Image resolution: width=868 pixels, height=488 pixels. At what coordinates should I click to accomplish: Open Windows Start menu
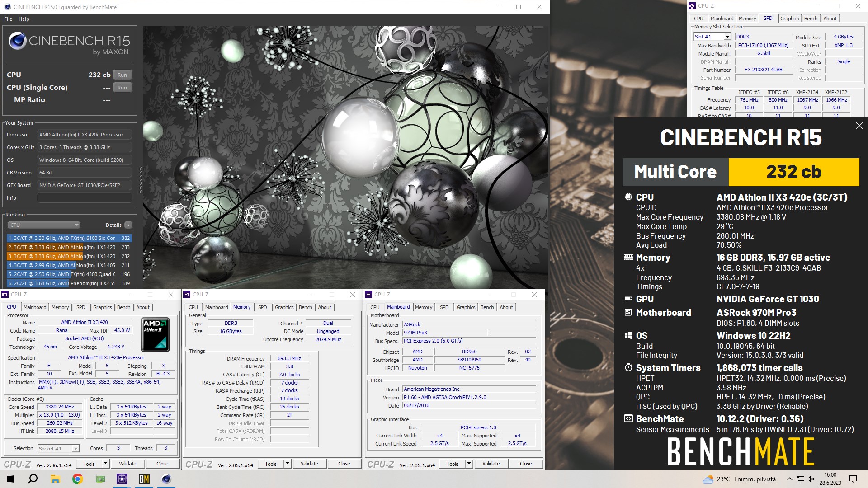(x=11, y=479)
